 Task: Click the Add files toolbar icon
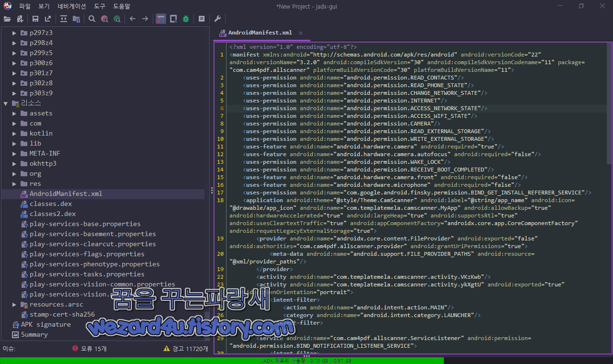click(20, 19)
